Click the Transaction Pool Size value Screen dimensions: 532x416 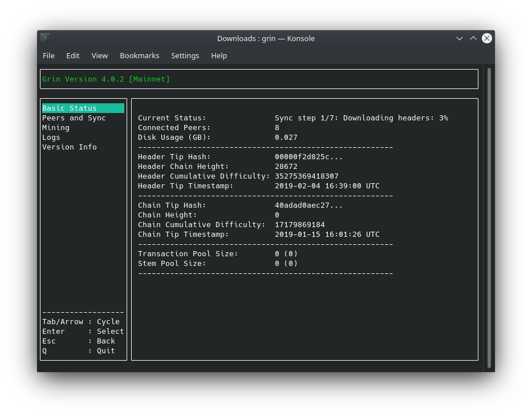286,254
